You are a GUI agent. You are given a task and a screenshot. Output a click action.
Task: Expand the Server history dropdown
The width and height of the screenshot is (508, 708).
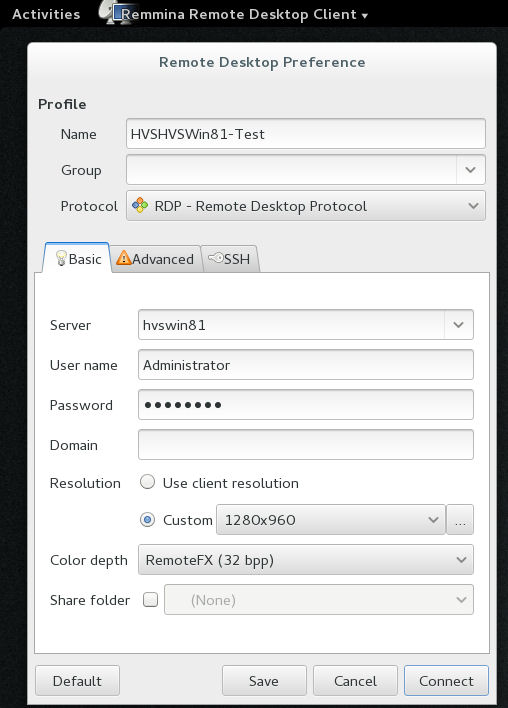pyautogui.click(x=458, y=325)
